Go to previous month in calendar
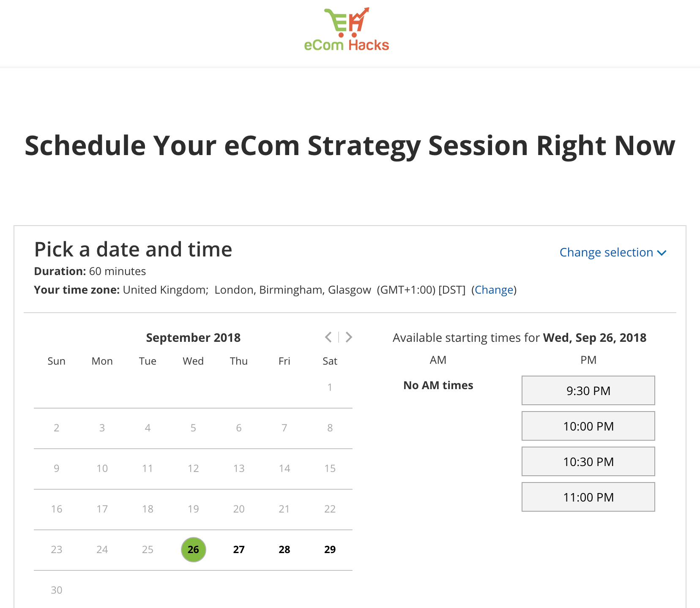The height and width of the screenshot is (608, 700). point(328,337)
